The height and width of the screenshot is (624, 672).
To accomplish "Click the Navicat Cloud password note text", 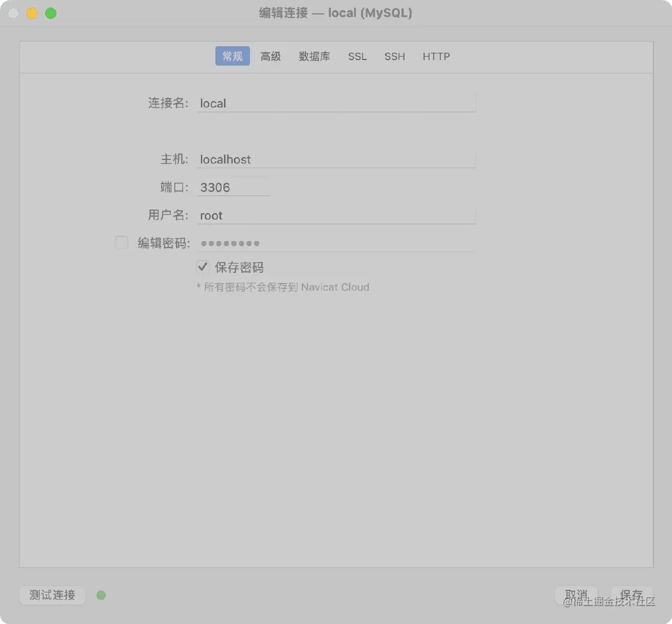I will click(x=283, y=287).
